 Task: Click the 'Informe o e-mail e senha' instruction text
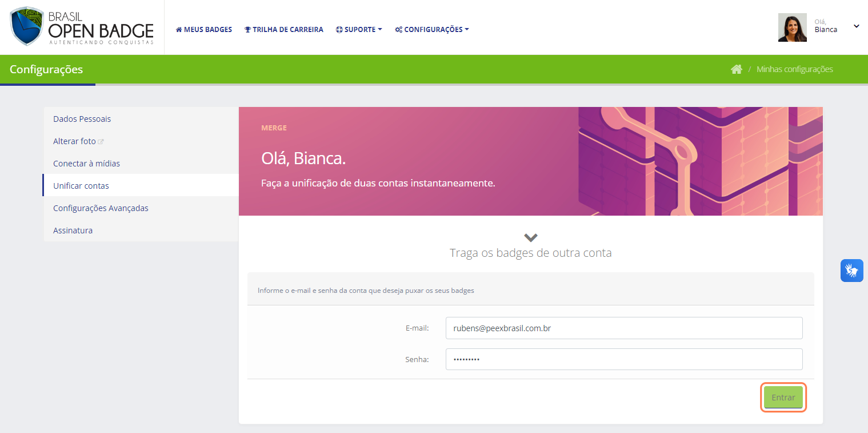pos(366,291)
